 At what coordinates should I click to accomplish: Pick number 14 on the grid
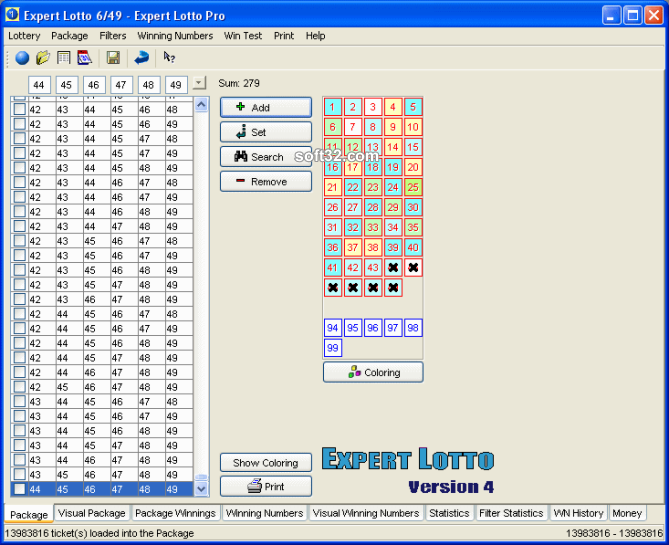393,147
